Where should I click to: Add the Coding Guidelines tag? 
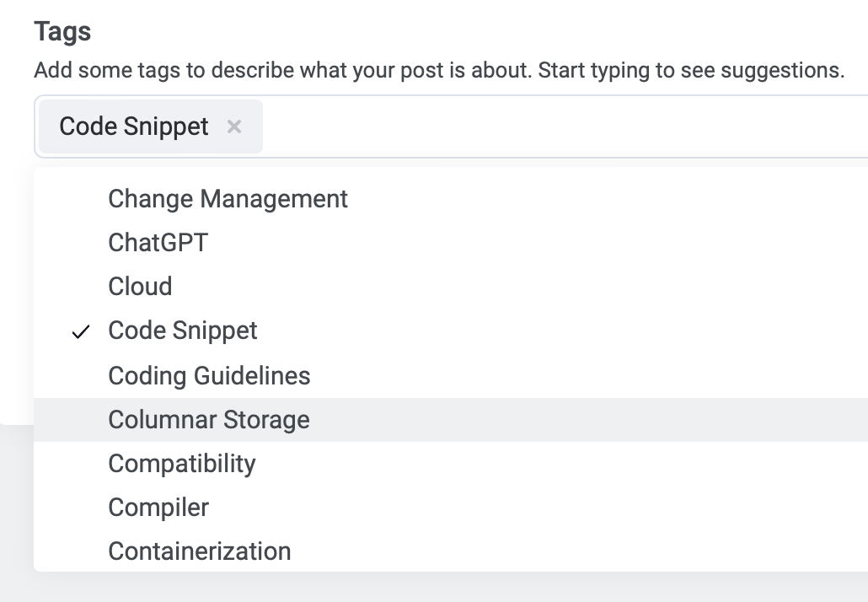coord(209,375)
